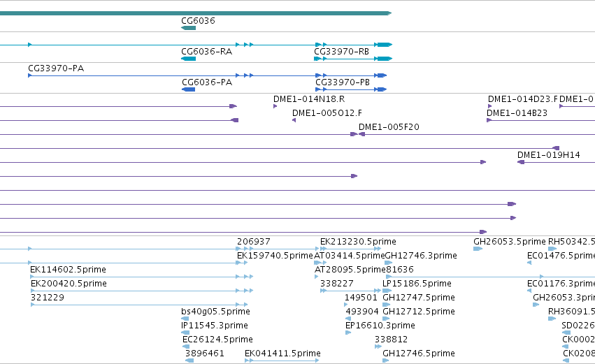The width and height of the screenshot is (595, 364).
Task: Click the GH26053.5prime EST label
Action: click(510, 242)
